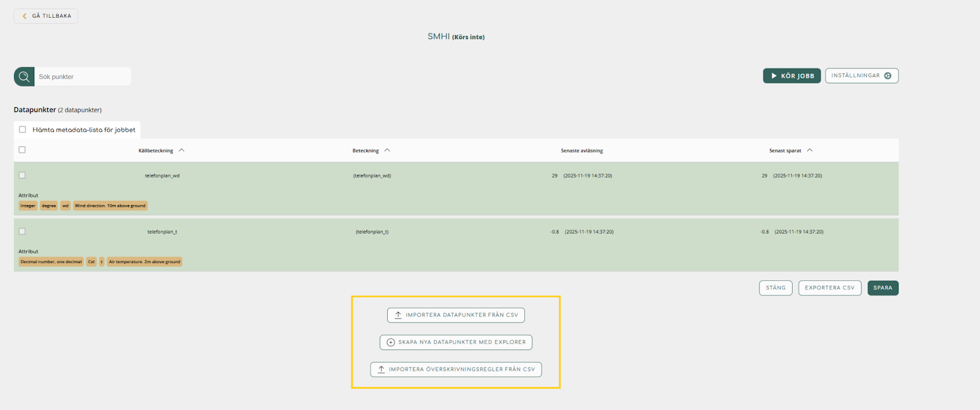Click the magnifying glass search icon
Image resolution: width=980 pixels, height=410 pixels.
(x=24, y=76)
